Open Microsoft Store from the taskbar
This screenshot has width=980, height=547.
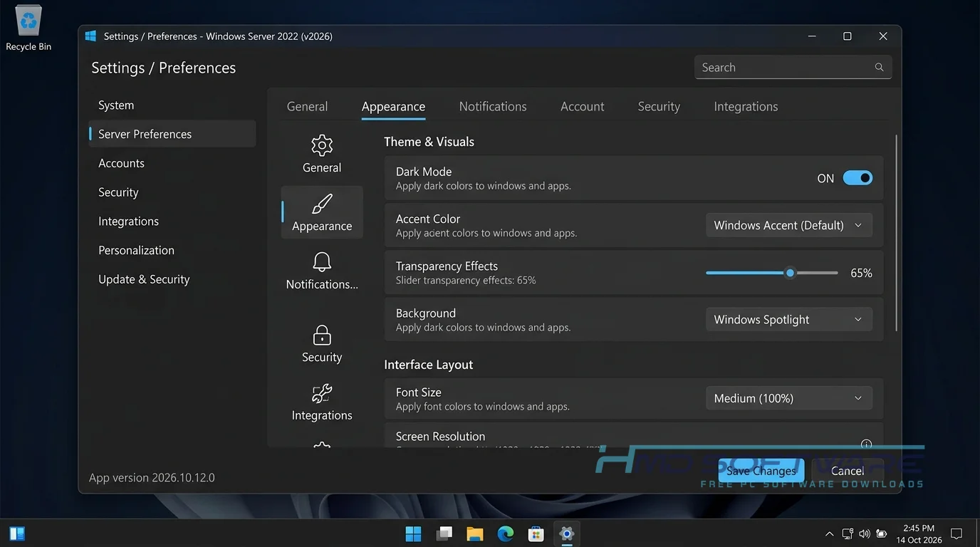click(x=536, y=533)
